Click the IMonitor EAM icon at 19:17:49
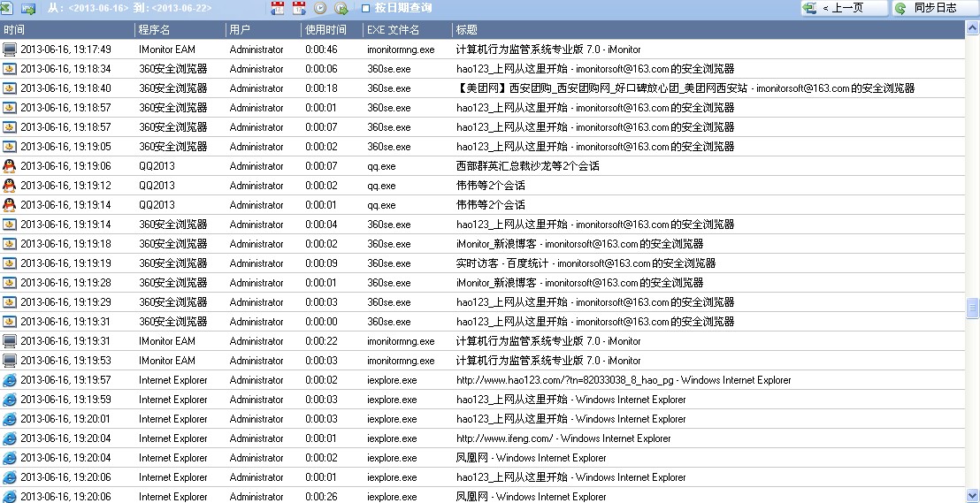 pos(10,50)
